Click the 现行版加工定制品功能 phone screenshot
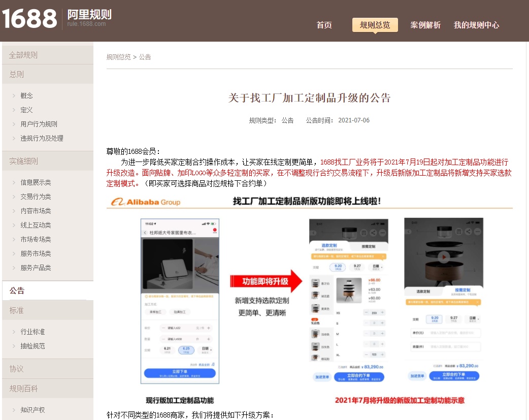 pos(180,301)
